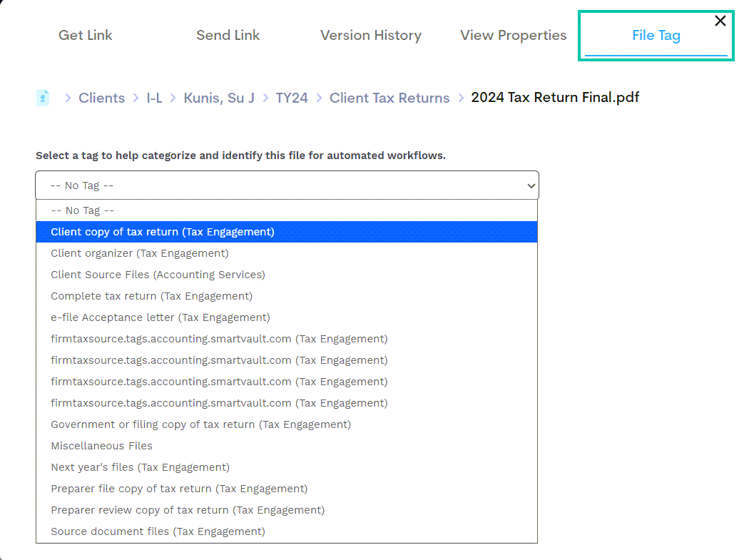Open the I-L breadcrumb folder
This screenshot has width=744, height=560.
coord(154,97)
